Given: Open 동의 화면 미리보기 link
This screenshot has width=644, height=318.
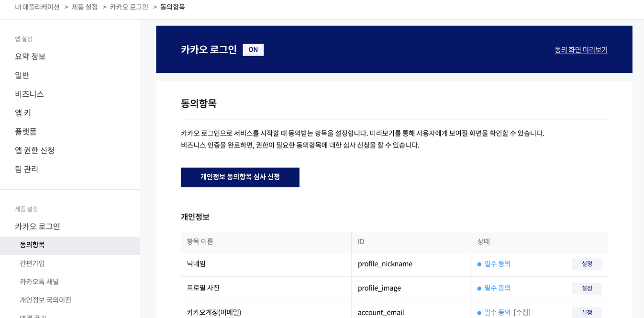Looking at the screenshot, I should (581, 50).
